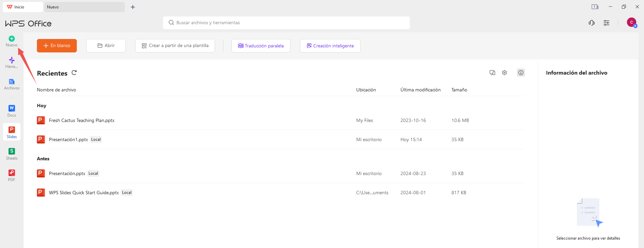Toggle the file information panel
This screenshot has width=644, height=248.
pos(521,73)
